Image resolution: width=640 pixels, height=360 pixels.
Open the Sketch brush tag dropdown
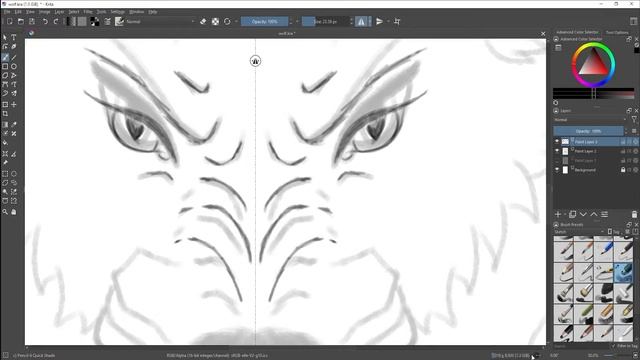pos(579,232)
